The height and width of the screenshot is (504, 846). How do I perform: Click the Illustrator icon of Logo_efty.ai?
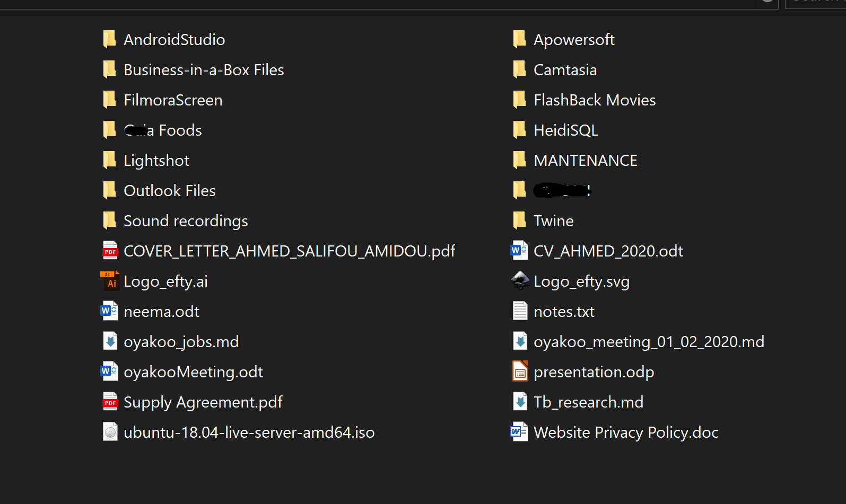tap(110, 281)
